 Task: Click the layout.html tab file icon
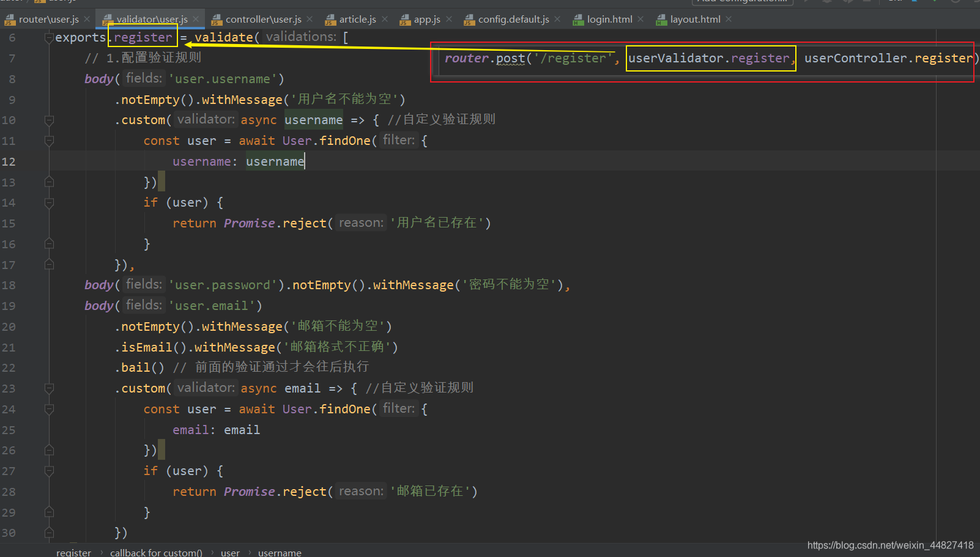coord(661,20)
